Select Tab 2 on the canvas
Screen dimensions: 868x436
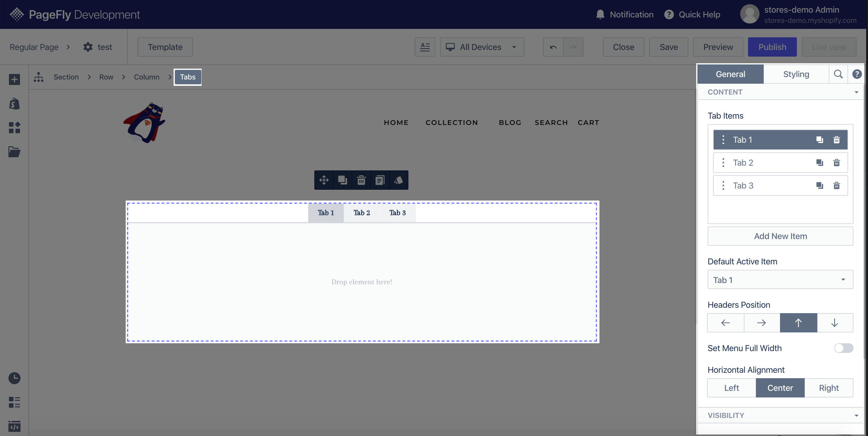coord(362,213)
